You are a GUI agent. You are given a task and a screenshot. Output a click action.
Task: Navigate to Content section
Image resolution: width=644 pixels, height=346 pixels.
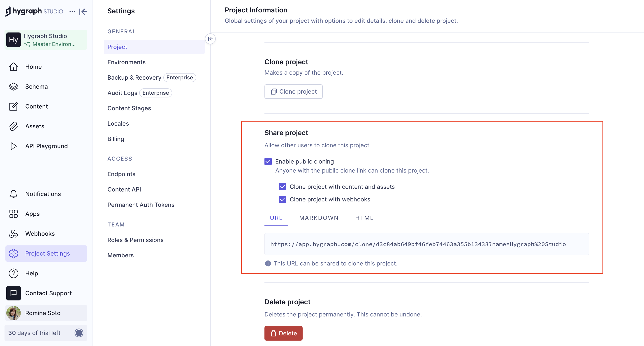[x=37, y=106]
